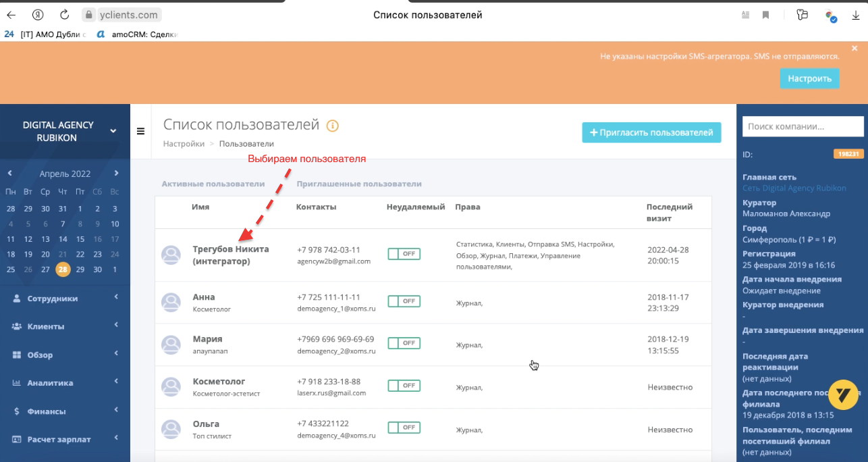
Task: Click Настройки in the breadcrumb
Action: click(184, 144)
